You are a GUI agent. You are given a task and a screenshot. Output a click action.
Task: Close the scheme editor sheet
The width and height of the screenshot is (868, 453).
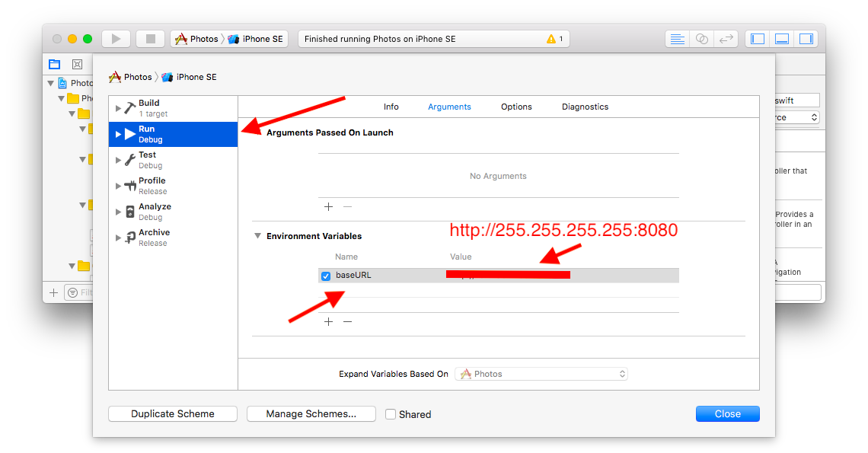point(727,413)
